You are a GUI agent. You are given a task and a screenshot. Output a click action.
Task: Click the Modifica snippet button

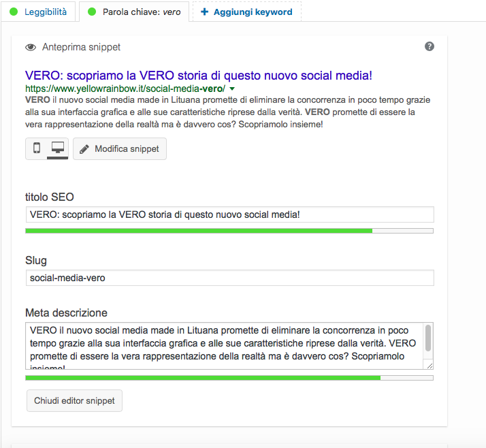[x=120, y=149]
